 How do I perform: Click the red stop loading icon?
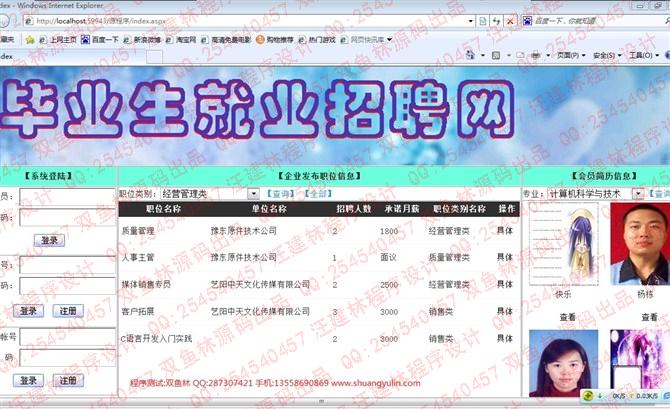point(510,21)
